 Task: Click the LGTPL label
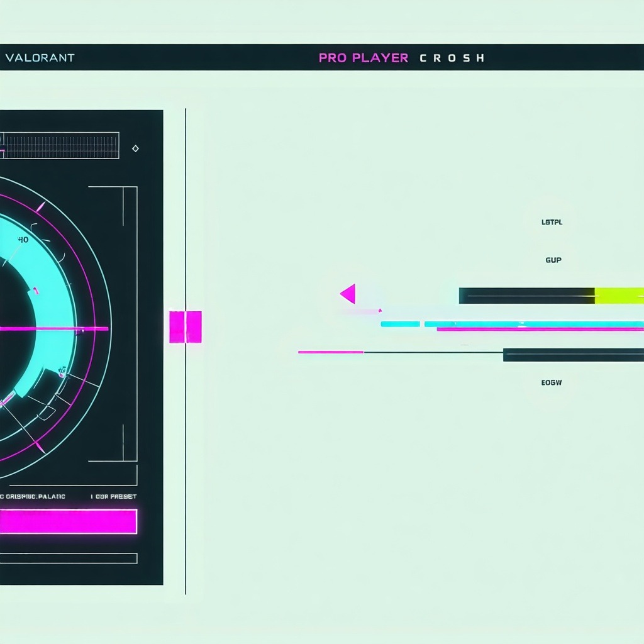point(552,222)
